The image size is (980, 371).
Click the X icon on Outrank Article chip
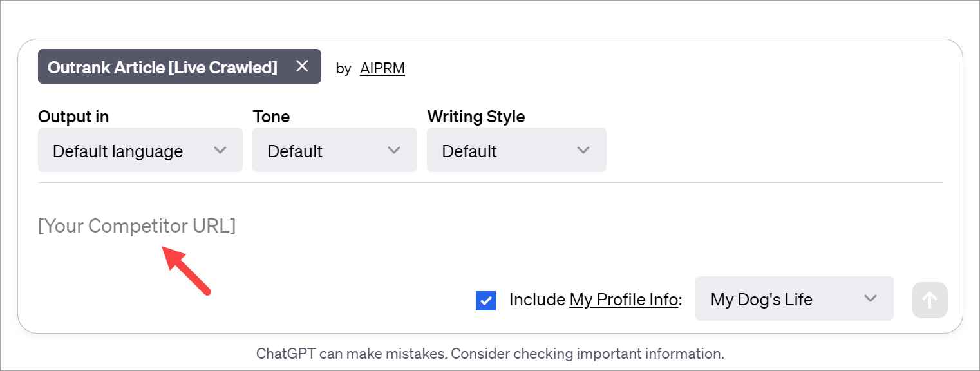(302, 66)
